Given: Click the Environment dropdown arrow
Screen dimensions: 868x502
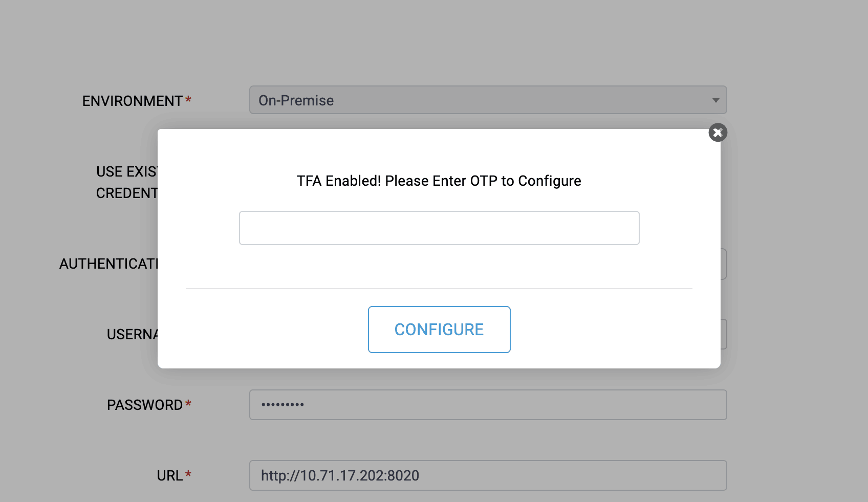Looking at the screenshot, I should [x=715, y=100].
